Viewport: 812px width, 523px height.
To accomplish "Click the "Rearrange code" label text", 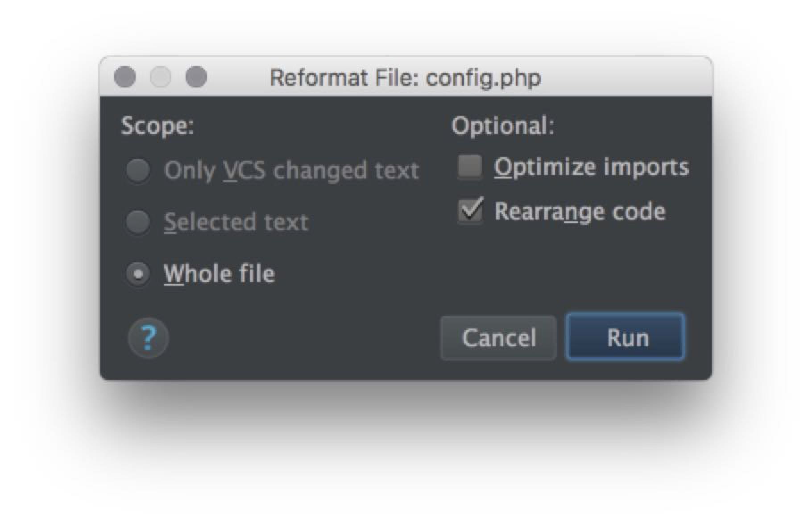I will [580, 212].
